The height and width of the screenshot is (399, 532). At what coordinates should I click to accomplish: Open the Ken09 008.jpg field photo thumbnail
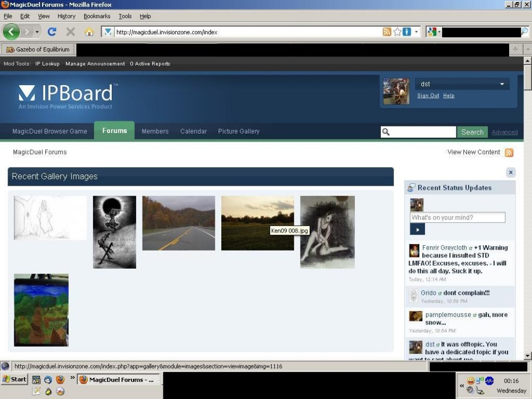coord(257,223)
